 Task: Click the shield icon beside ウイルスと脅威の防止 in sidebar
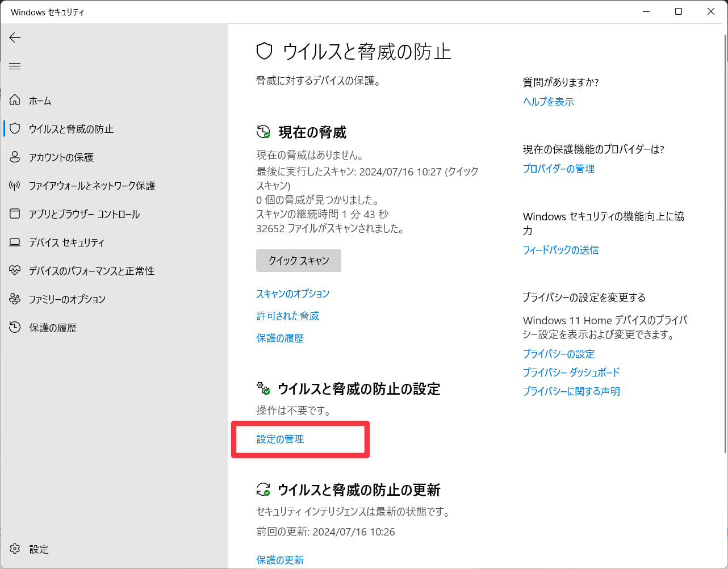click(15, 129)
